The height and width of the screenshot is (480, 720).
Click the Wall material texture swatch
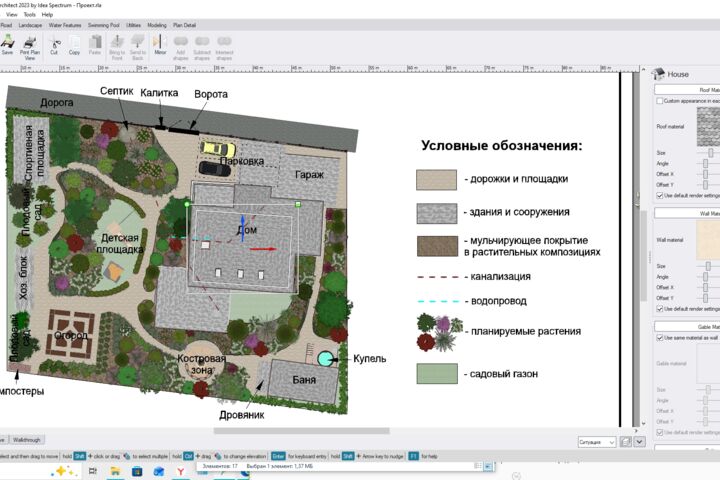point(708,240)
